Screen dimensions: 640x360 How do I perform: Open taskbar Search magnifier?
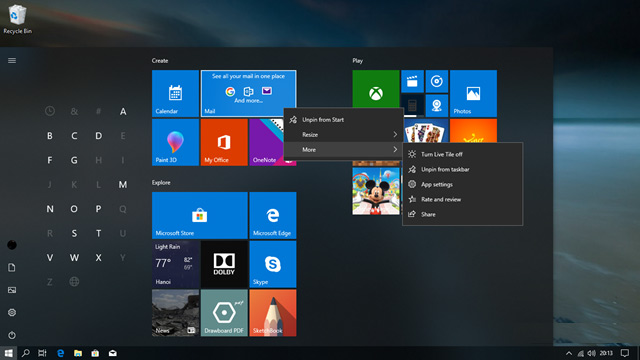click(x=25, y=353)
